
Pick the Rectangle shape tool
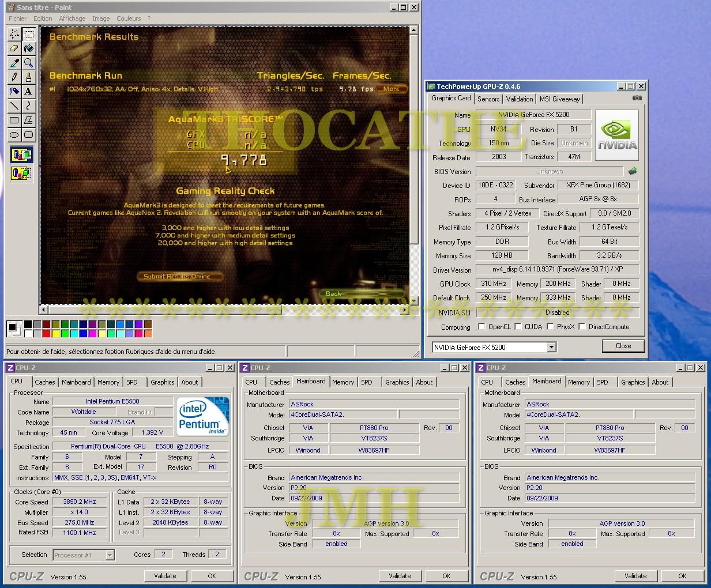pos(14,120)
